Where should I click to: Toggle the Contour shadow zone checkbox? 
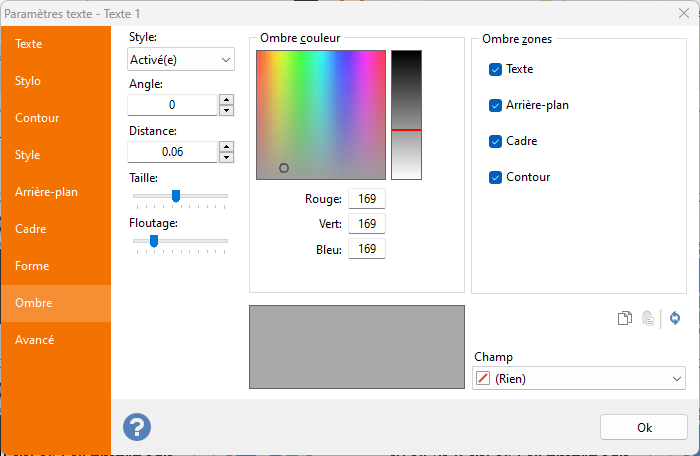point(495,177)
